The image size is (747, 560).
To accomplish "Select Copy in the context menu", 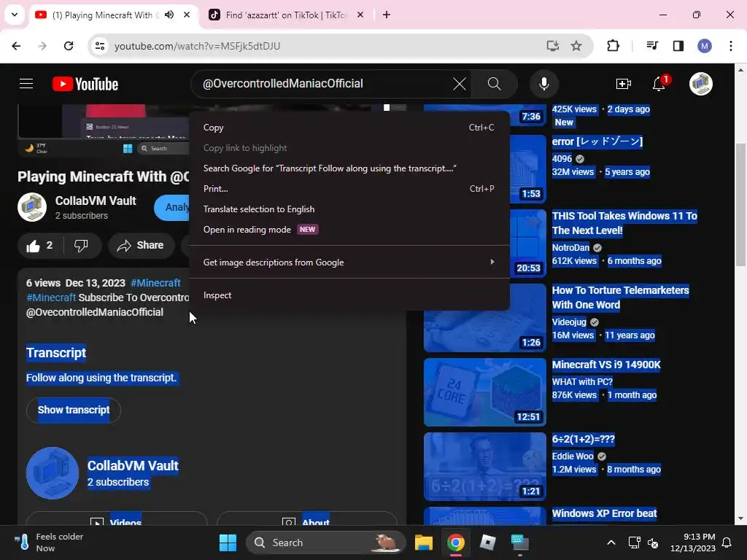I will (x=349, y=128).
